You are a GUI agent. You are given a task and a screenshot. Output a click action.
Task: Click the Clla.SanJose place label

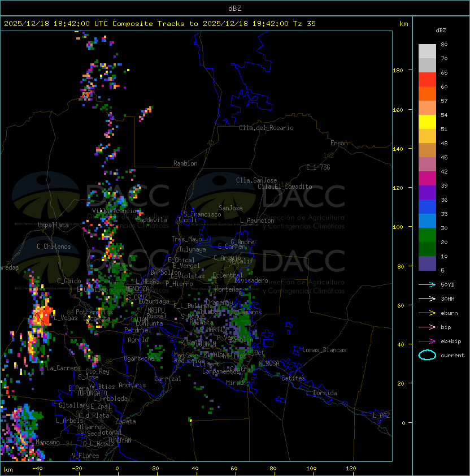click(x=256, y=180)
